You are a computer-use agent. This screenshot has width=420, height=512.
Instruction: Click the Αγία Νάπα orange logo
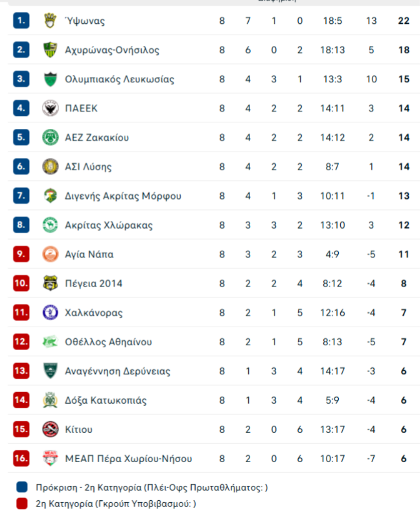tap(50, 254)
